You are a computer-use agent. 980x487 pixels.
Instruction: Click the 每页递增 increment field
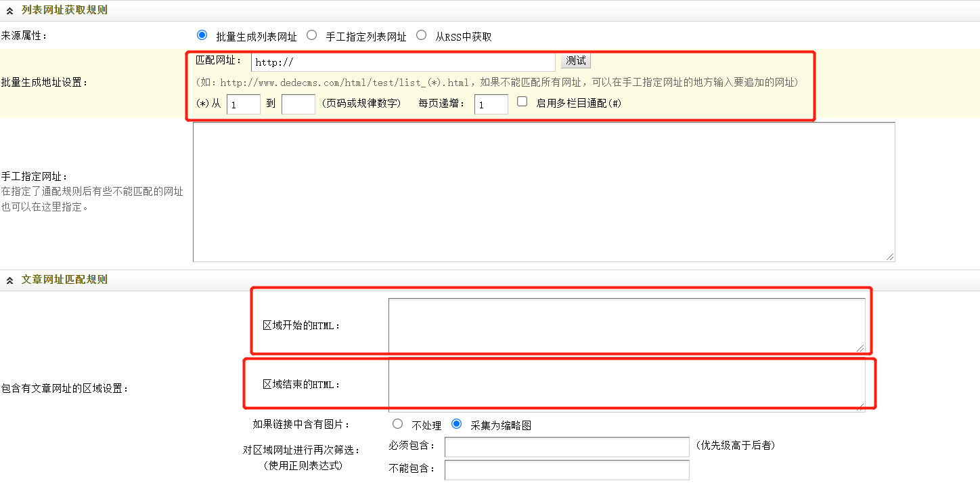(x=491, y=104)
